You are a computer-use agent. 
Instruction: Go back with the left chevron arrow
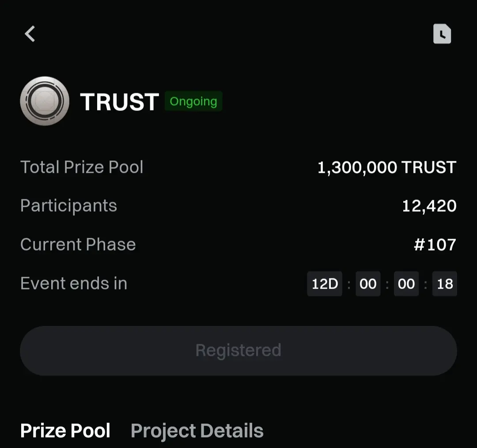pyautogui.click(x=30, y=34)
